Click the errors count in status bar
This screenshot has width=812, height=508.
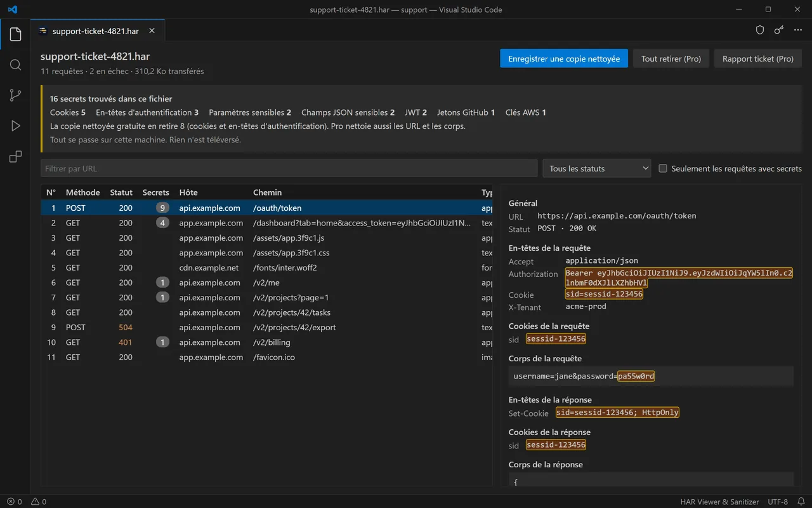14,502
